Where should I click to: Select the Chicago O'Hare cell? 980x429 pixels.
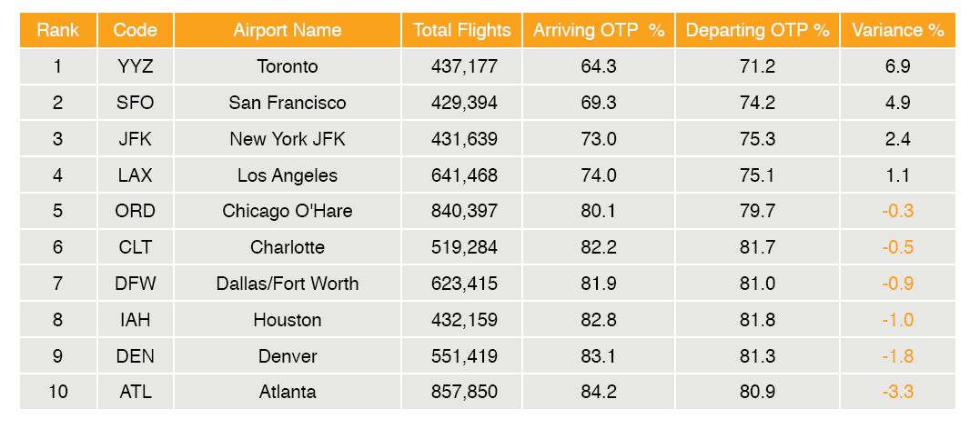pos(287,211)
